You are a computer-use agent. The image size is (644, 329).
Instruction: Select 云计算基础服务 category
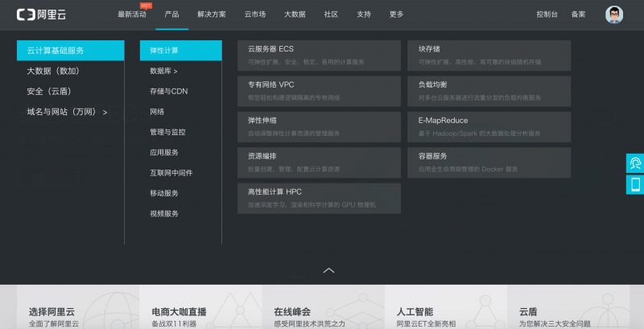click(x=70, y=51)
